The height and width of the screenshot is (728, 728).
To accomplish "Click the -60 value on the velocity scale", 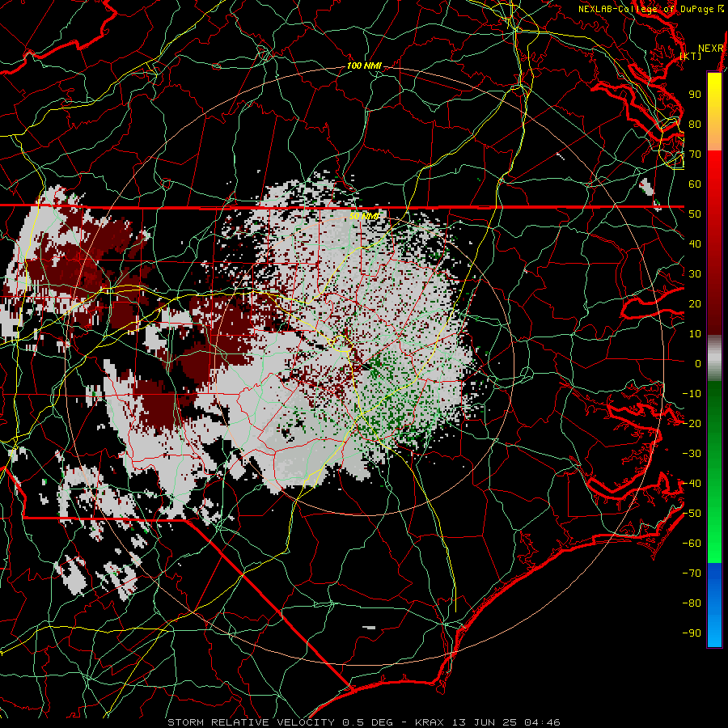I will pos(692,544).
